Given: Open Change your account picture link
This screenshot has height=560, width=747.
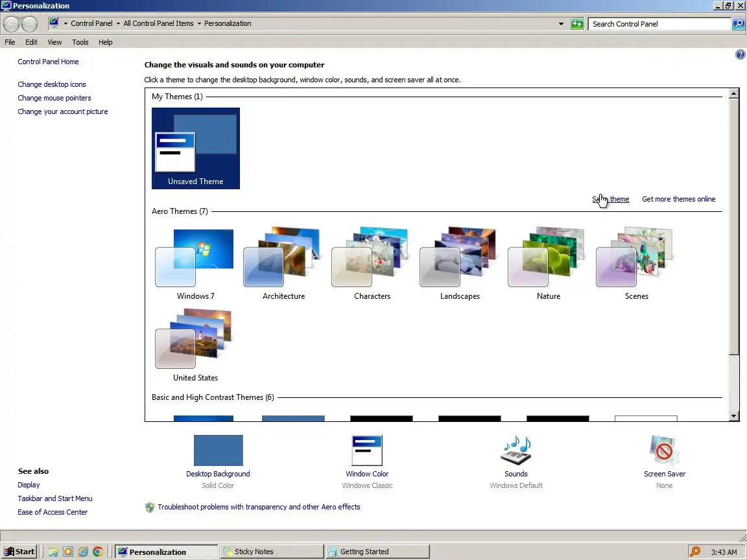Looking at the screenshot, I should 63,111.
